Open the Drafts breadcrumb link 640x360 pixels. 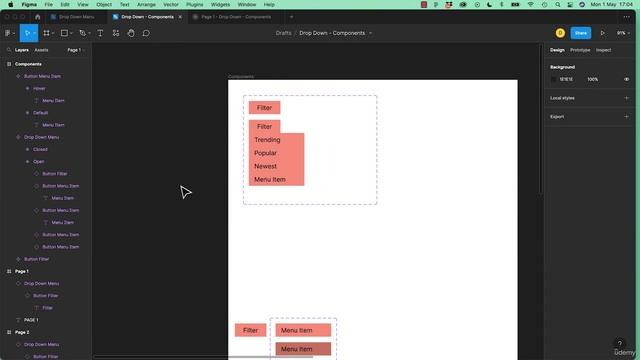tap(283, 33)
